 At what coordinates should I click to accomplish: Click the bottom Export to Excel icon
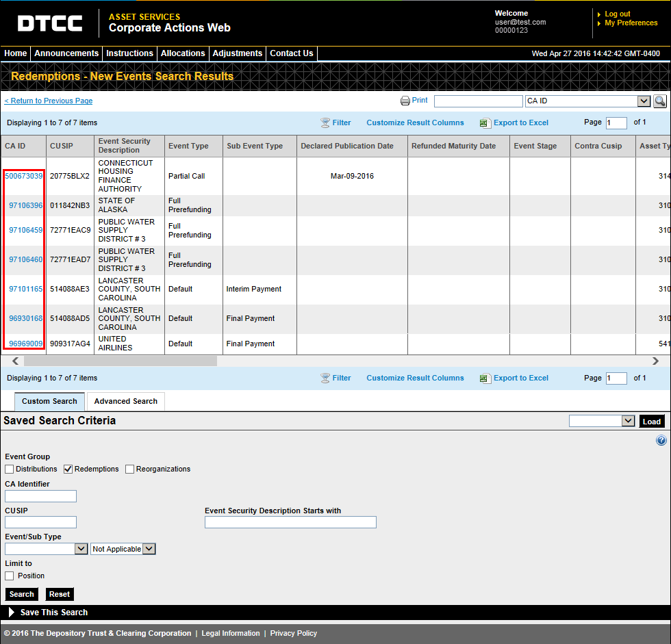pyautogui.click(x=485, y=378)
